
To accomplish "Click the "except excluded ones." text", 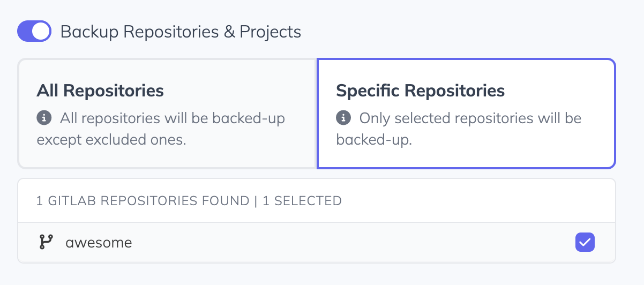I will coord(111,140).
